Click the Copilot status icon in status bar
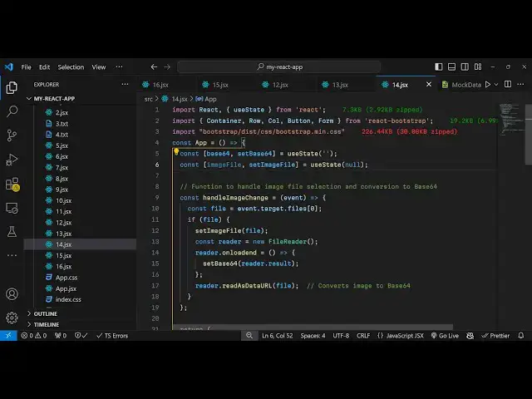 tap(470, 336)
